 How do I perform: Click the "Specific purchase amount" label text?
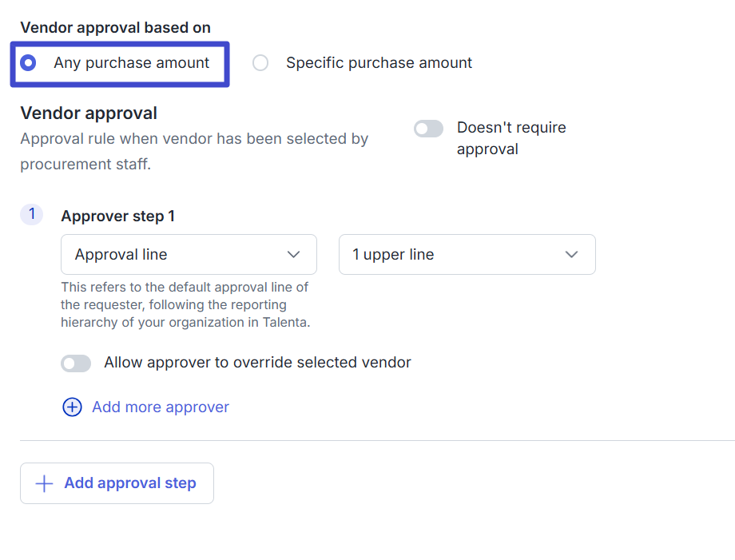pos(379,63)
